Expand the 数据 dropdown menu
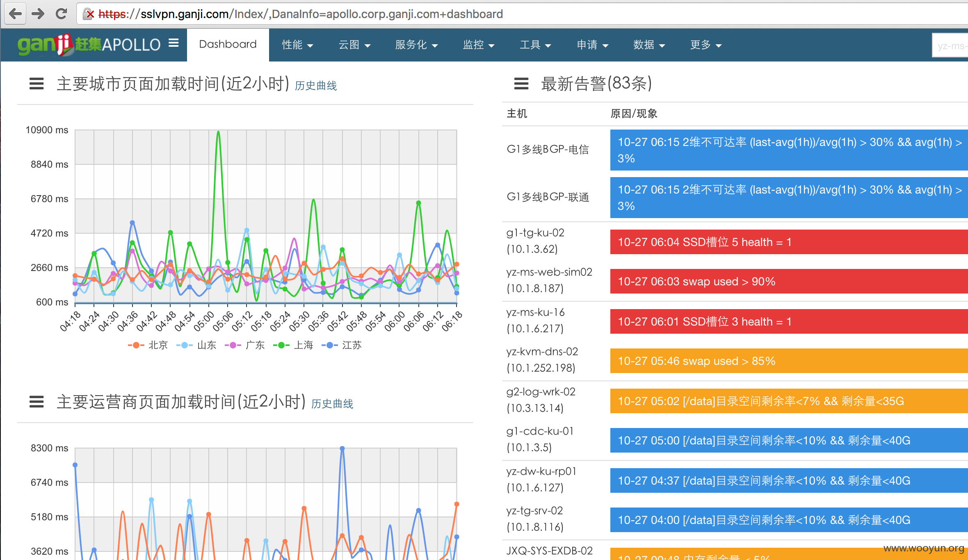 coord(649,45)
